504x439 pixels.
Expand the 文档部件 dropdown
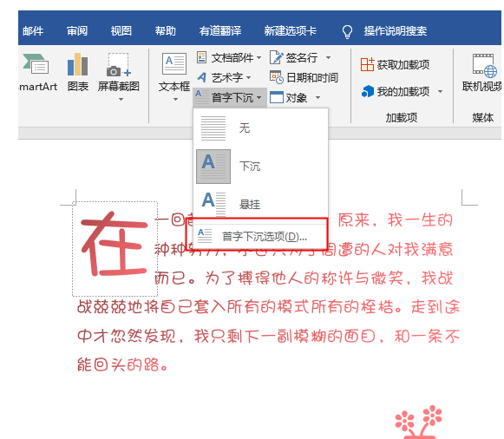tap(259, 58)
